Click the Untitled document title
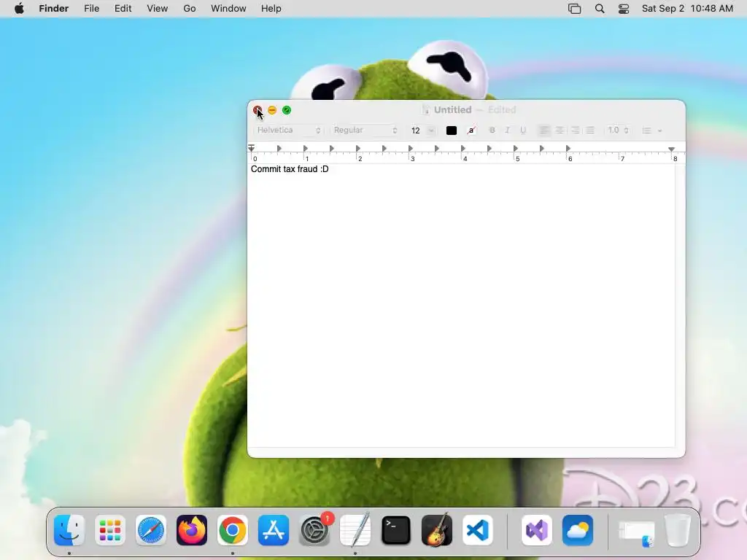 (x=452, y=110)
